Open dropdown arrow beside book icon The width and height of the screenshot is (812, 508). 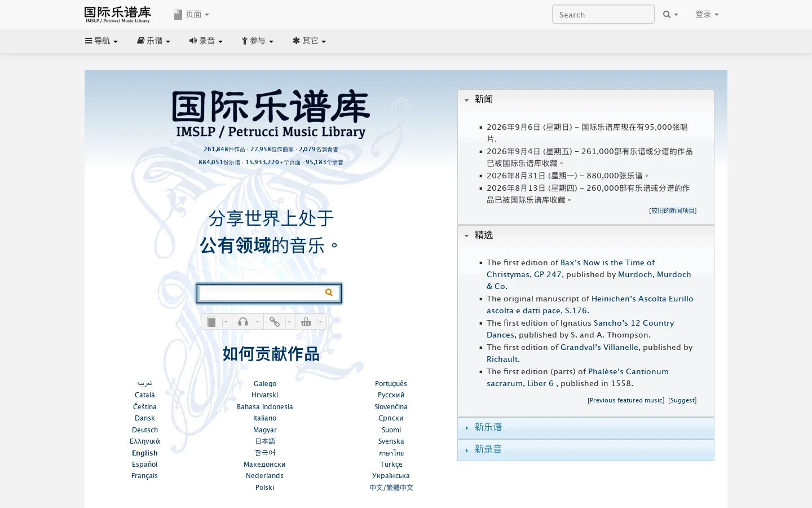(x=226, y=322)
